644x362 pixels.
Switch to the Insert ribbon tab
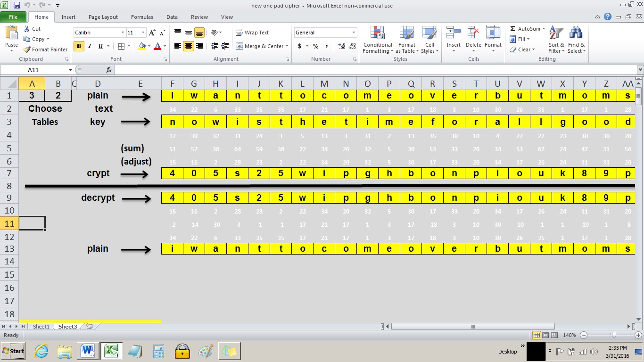[68, 17]
